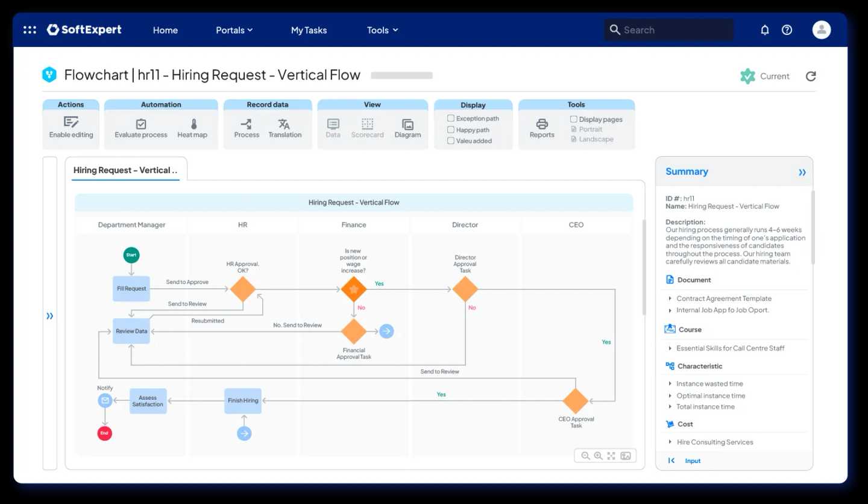Click the Reports printer icon
Viewport: 868px width, 504px height.
tap(542, 124)
